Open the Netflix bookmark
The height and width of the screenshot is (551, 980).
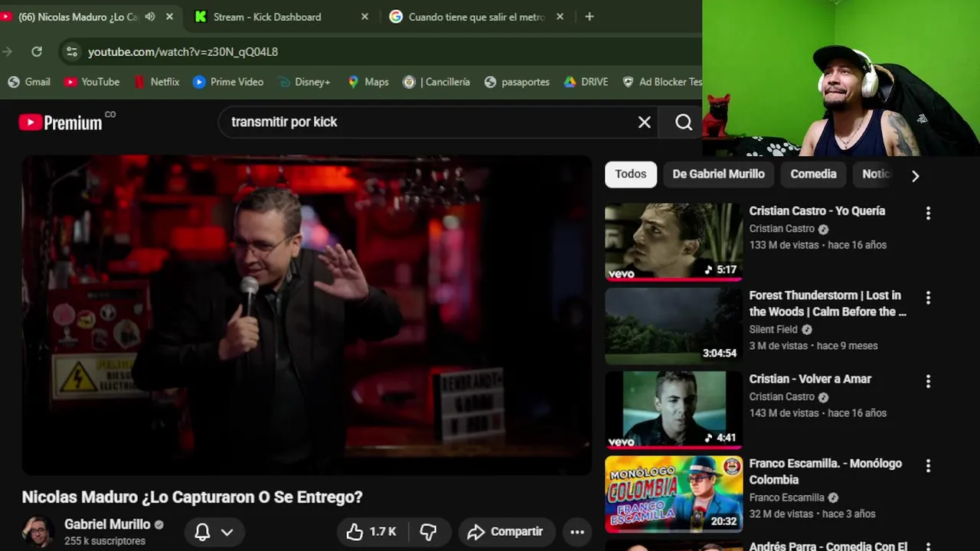pos(156,82)
